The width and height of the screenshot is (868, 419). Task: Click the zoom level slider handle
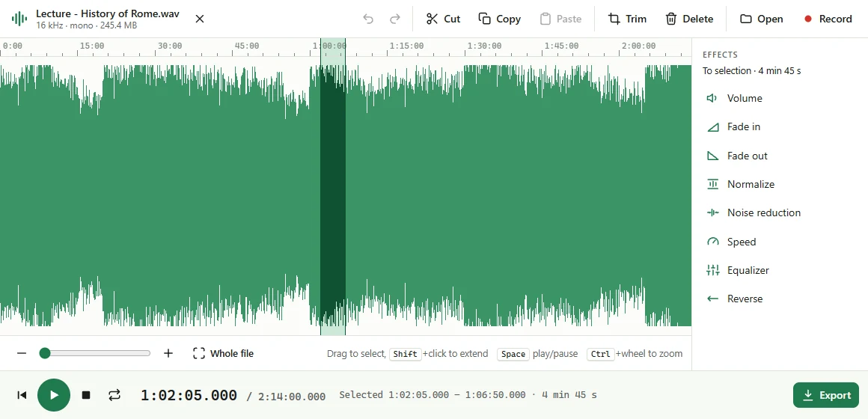tap(45, 353)
